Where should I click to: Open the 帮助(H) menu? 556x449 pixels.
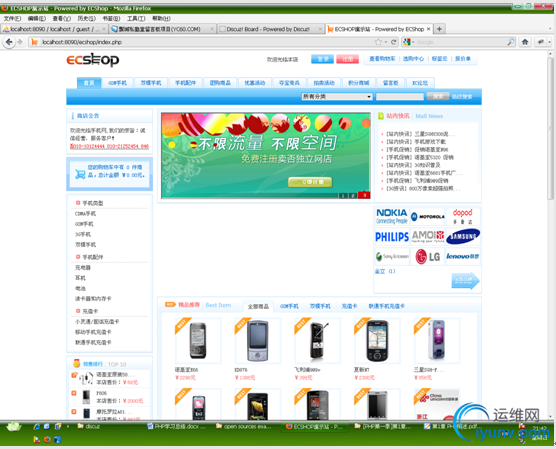point(161,18)
